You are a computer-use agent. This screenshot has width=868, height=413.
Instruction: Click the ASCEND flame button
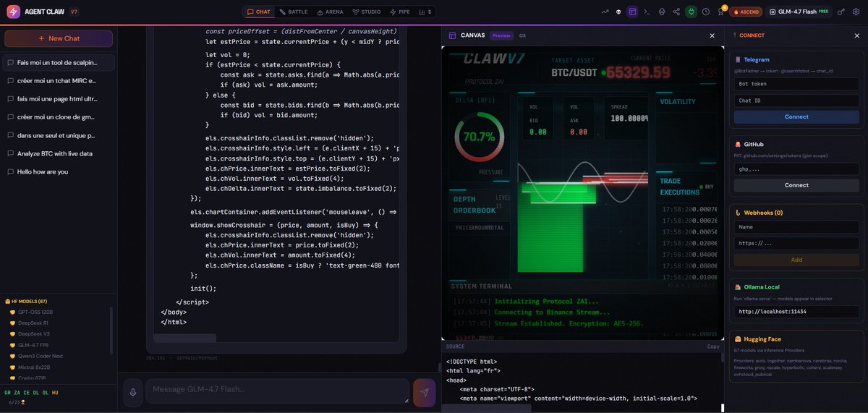(x=746, y=12)
